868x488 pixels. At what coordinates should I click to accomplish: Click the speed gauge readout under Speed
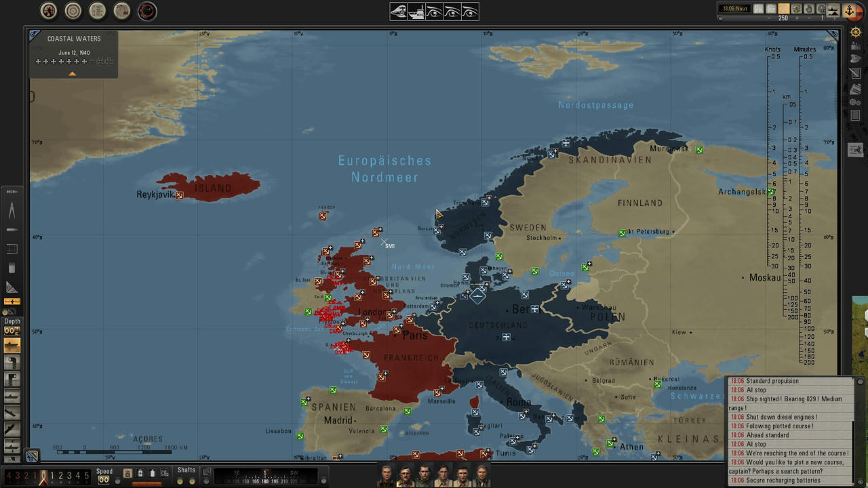point(104,480)
